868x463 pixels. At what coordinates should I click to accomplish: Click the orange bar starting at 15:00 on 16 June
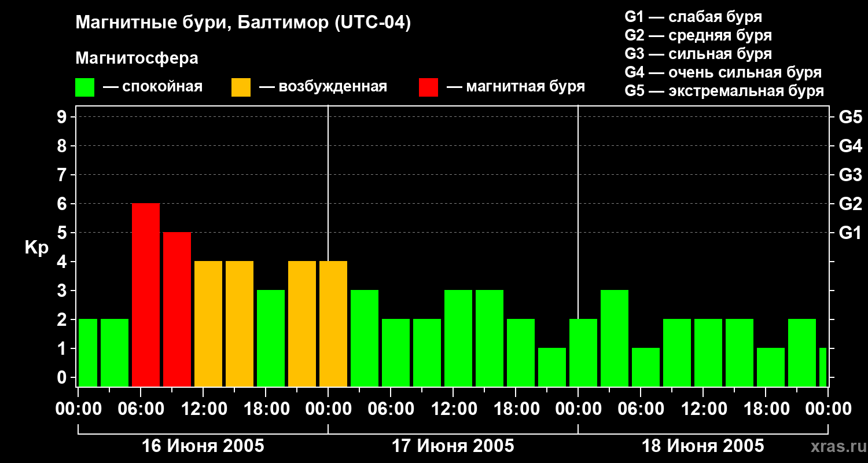point(240,324)
